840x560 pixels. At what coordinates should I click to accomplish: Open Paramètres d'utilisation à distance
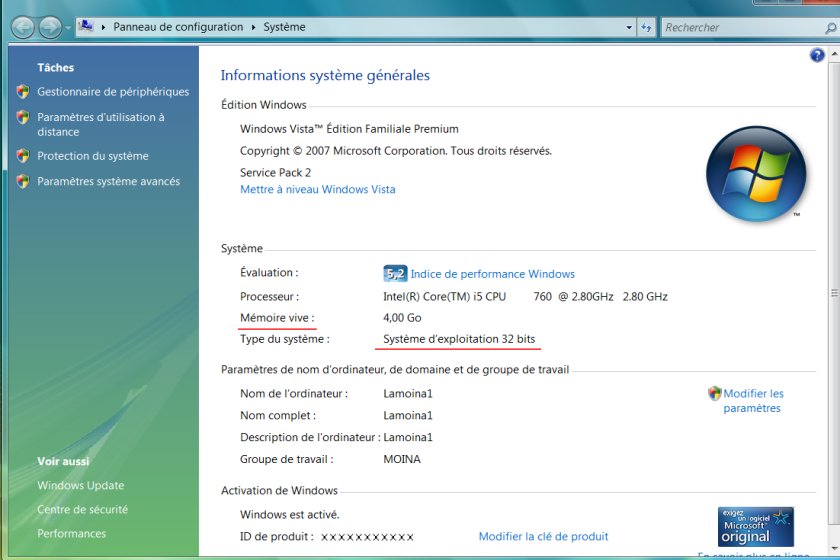[x=101, y=124]
